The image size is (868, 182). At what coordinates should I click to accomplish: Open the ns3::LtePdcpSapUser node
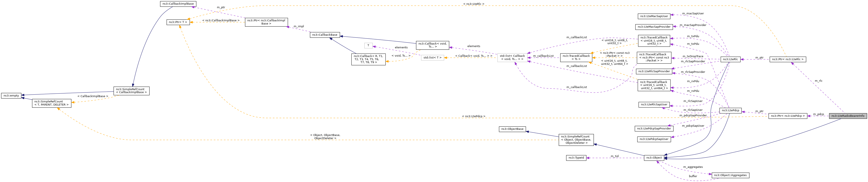click(x=654, y=139)
